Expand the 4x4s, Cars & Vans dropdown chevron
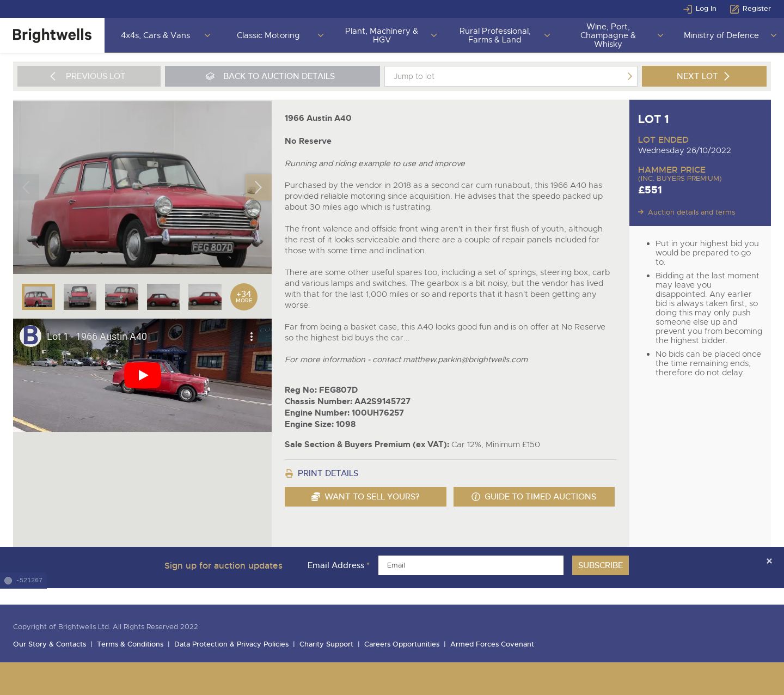Viewport: 784px width, 695px height. (207, 35)
